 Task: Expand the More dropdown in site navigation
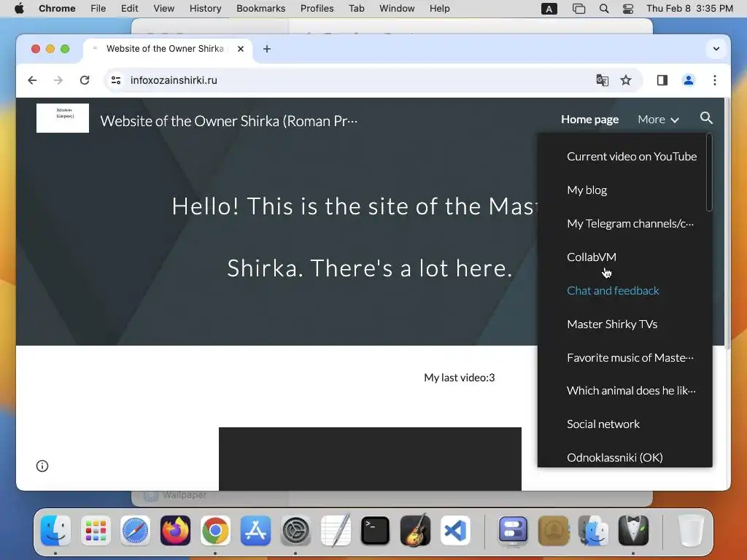tap(659, 119)
